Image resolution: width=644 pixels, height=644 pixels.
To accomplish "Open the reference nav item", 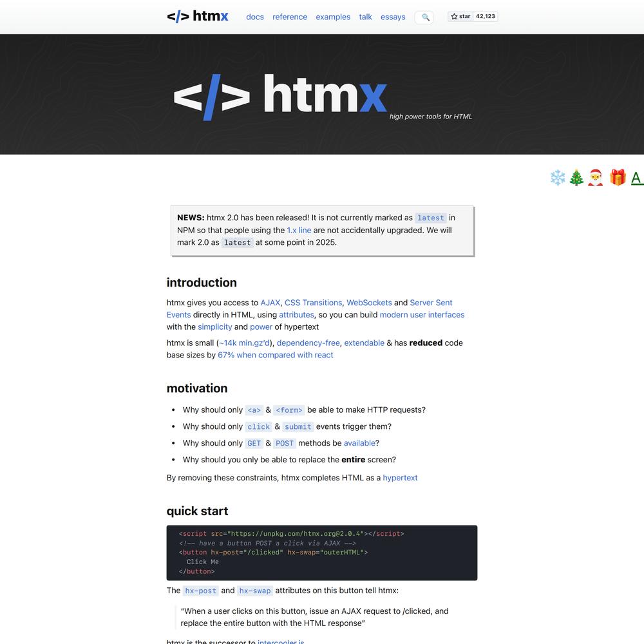I will pos(290,17).
